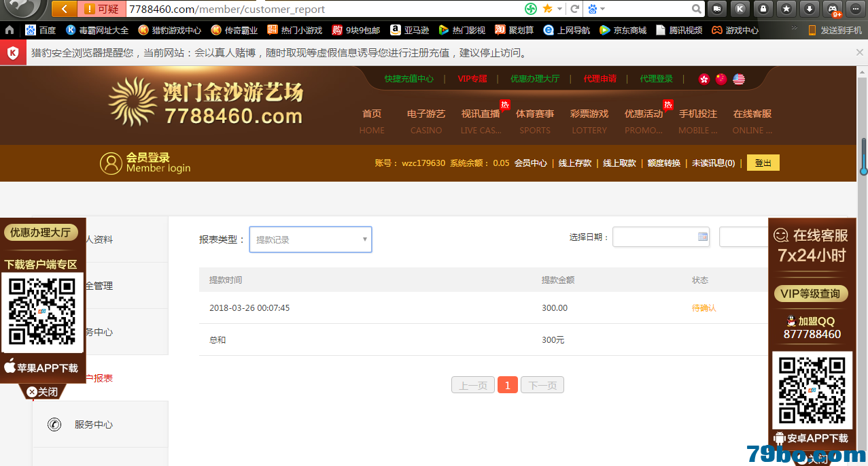Viewport: 868px width, 466px height.
Task: Expand the 报表类型 dropdown
Action: 311,239
